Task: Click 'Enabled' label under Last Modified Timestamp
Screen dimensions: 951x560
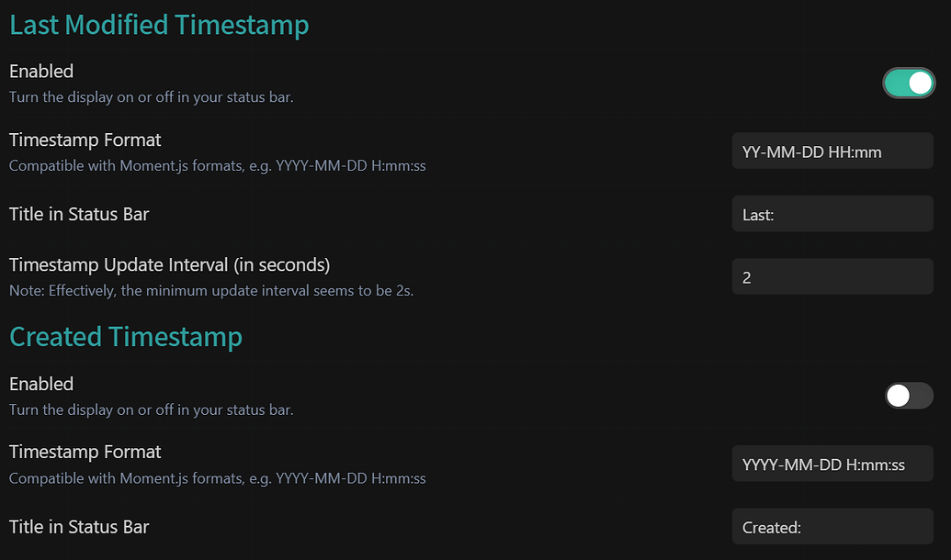Action: [41, 72]
